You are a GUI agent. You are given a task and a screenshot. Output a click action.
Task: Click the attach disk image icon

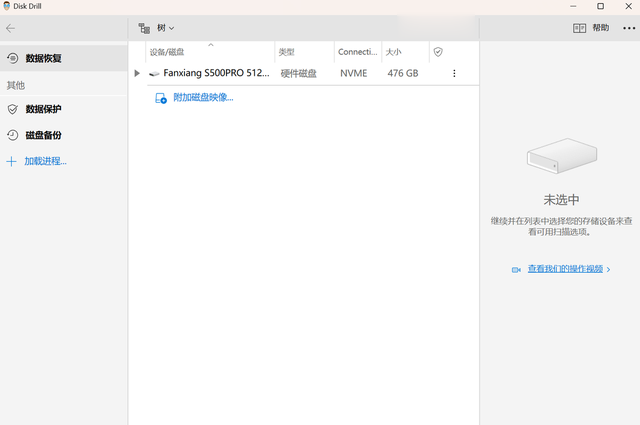tap(161, 98)
